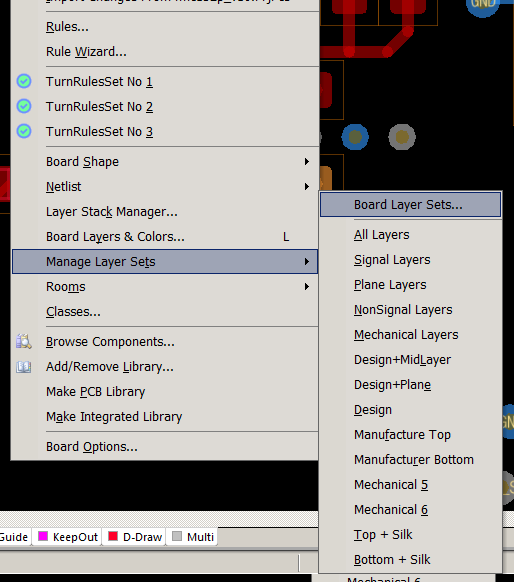Image resolution: width=514 pixels, height=582 pixels.
Task: Expand the Netlist submenu arrow
Action: tap(307, 186)
